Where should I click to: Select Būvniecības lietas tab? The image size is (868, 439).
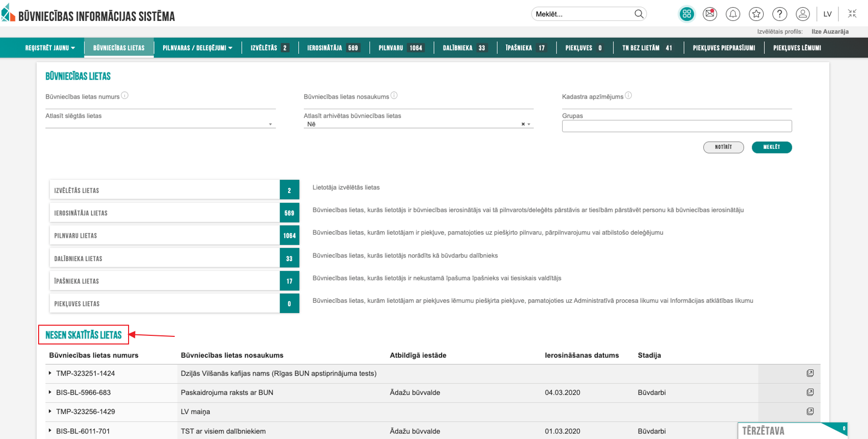click(119, 48)
